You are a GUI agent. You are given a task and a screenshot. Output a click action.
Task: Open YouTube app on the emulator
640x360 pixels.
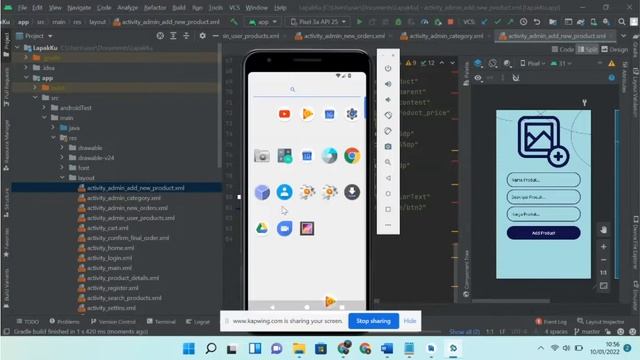(284, 114)
